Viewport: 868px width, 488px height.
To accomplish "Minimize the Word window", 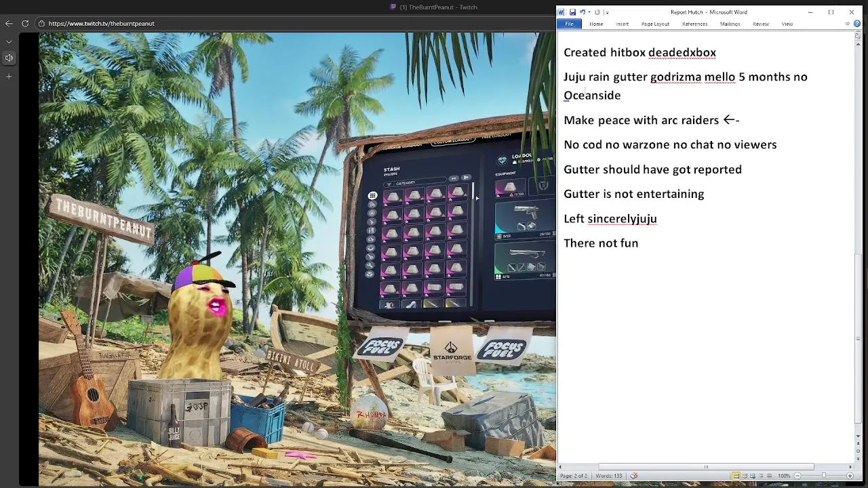I will (x=810, y=12).
